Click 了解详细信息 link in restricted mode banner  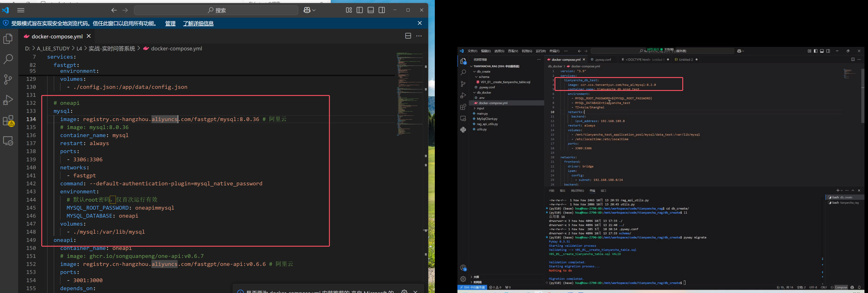198,23
